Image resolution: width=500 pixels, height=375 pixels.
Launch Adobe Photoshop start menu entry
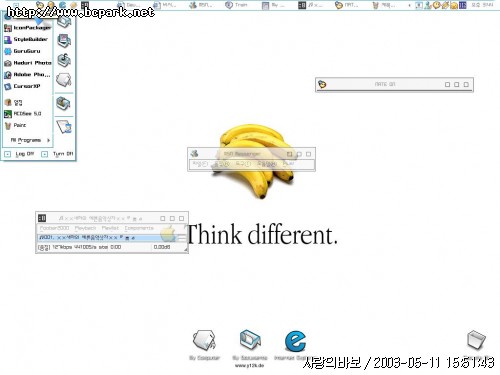click(x=27, y=75)
